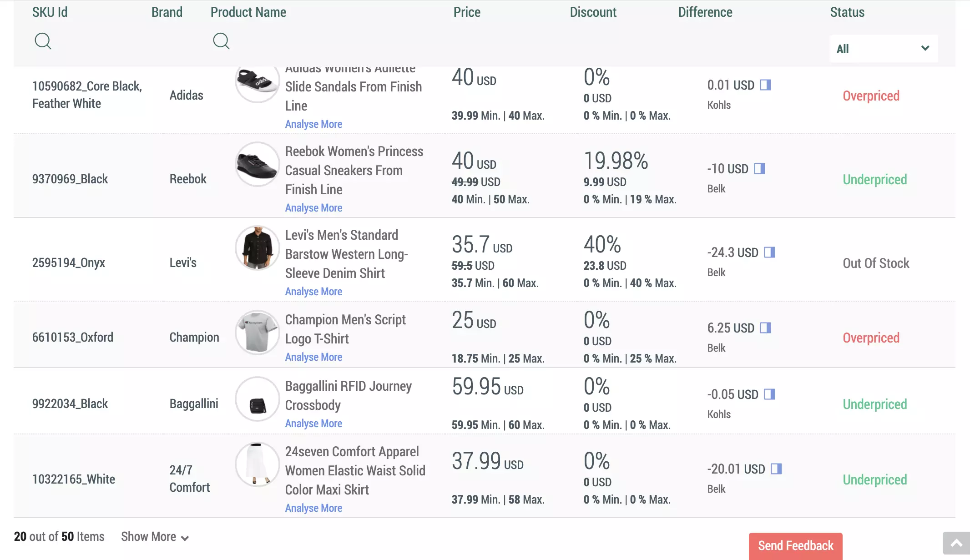Expand the Show More items expander

click(155, 537)
